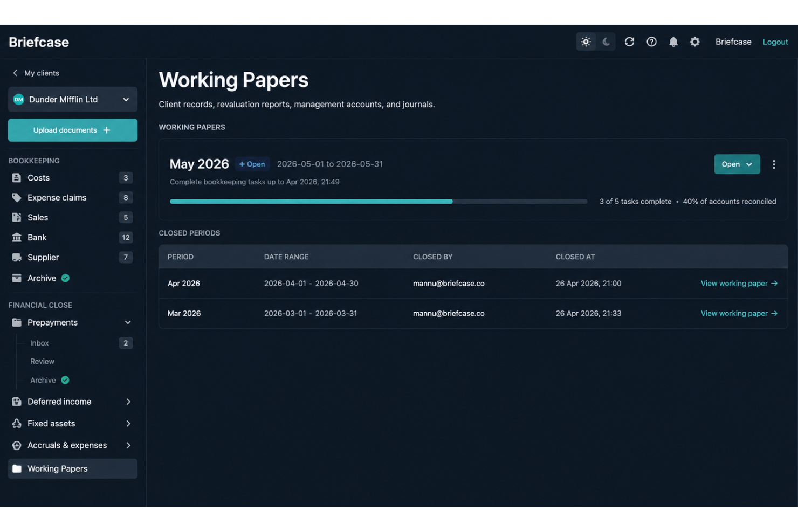Click the Briefcase logo
Image resolution: width=798 pixels, height=532 pixels.
[x=39, y=42]
